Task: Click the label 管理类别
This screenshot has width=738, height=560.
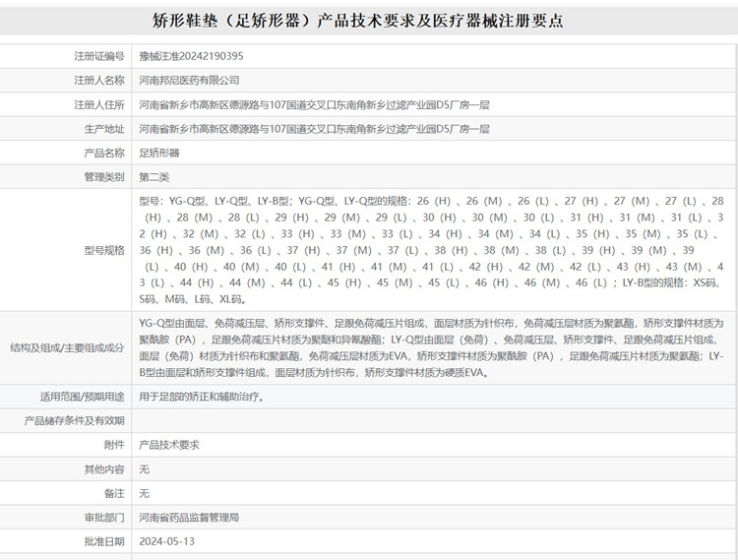Action: [x=104, y=177]
